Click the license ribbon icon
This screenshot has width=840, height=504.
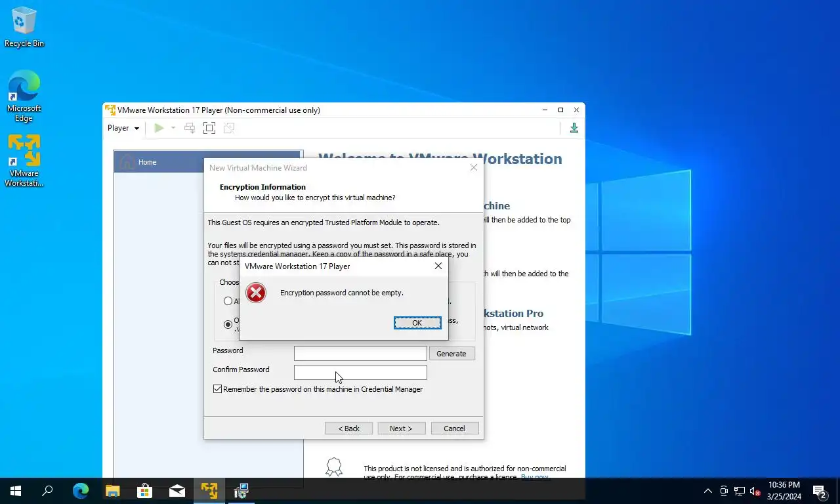point(334,467)
